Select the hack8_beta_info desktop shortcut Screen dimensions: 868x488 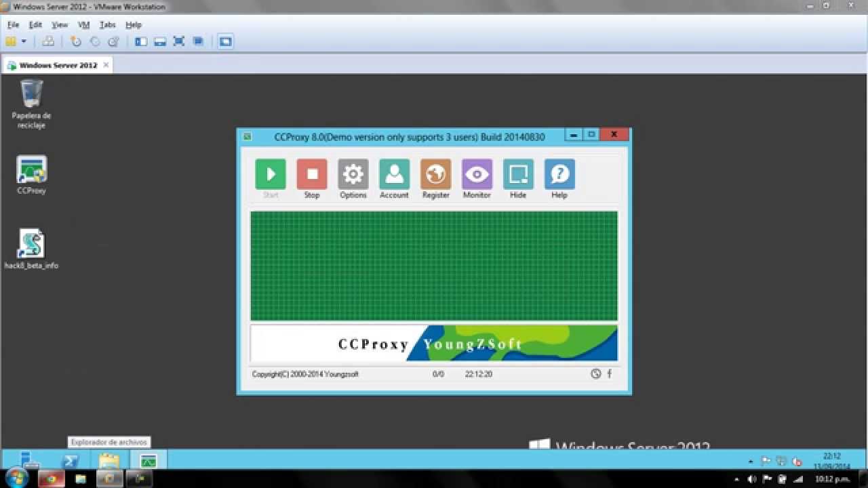tap(31, 249)
